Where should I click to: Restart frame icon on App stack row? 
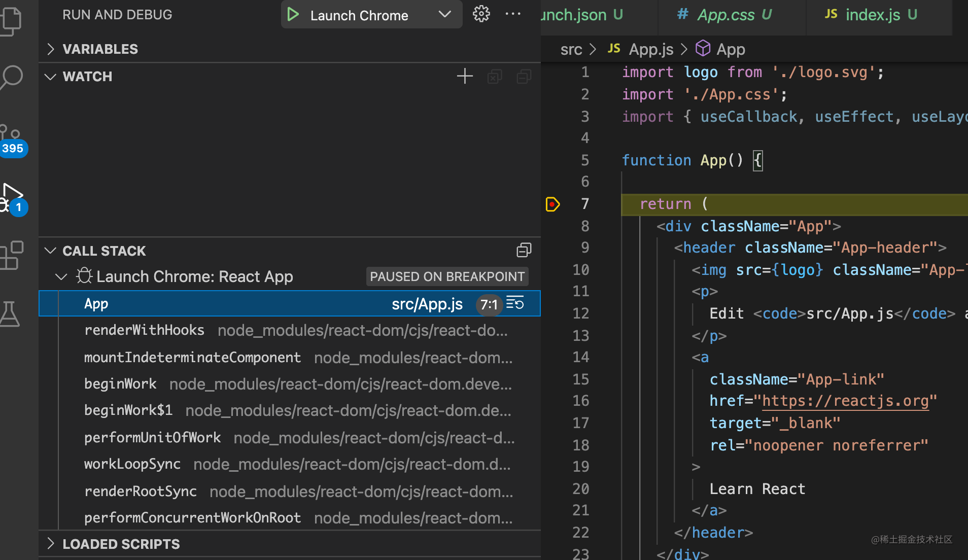point(515,304)
